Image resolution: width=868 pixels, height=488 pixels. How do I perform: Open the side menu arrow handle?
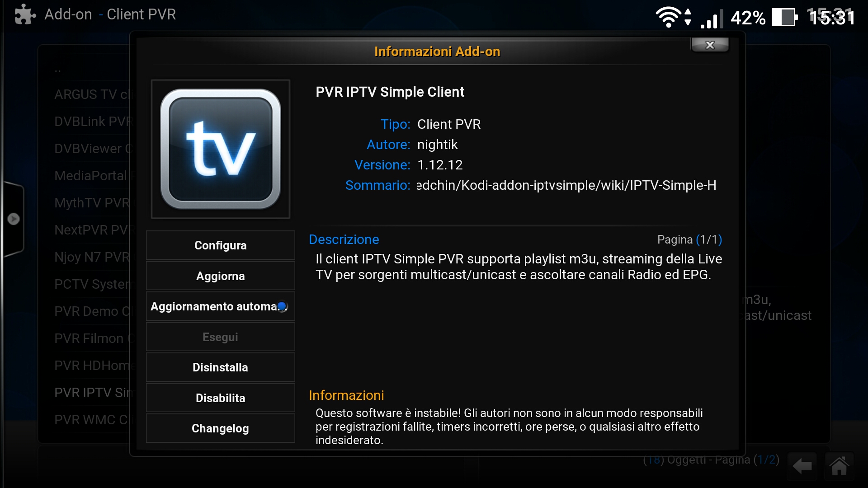pyautogui.click(x=14, y=219)
